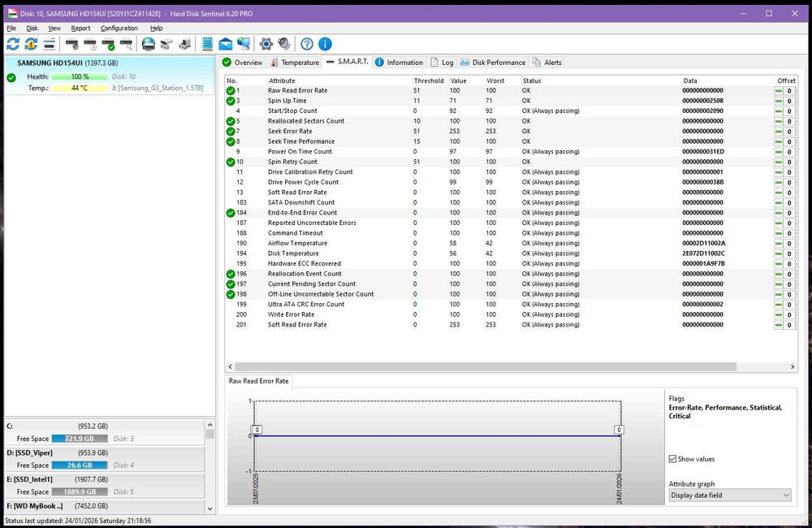Click green check icon of Current Pending Sector Count

(231, 284)
